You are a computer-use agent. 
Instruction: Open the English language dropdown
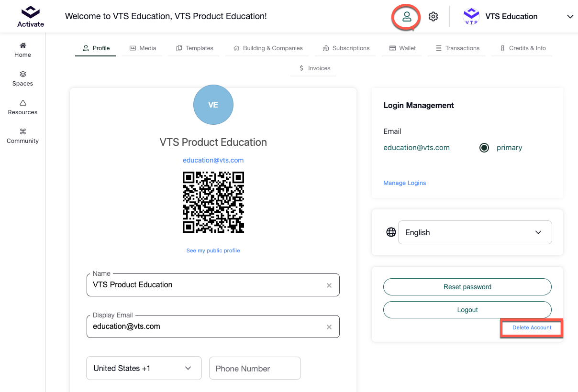[x=475, y=232]
